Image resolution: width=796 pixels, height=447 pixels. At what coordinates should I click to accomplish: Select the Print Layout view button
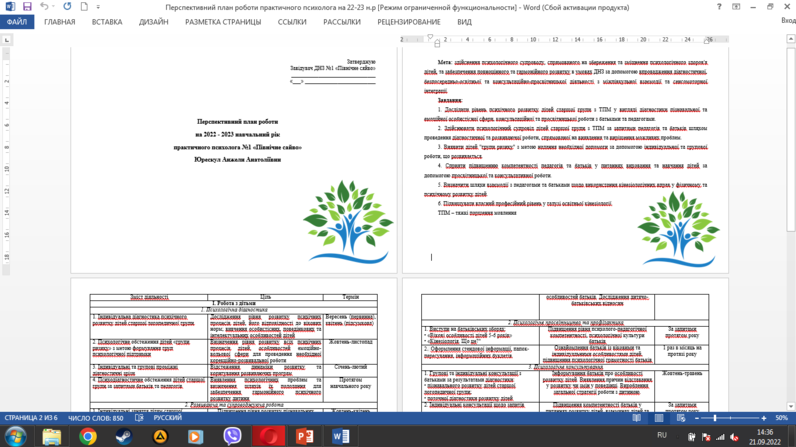(x=659, y=418)
